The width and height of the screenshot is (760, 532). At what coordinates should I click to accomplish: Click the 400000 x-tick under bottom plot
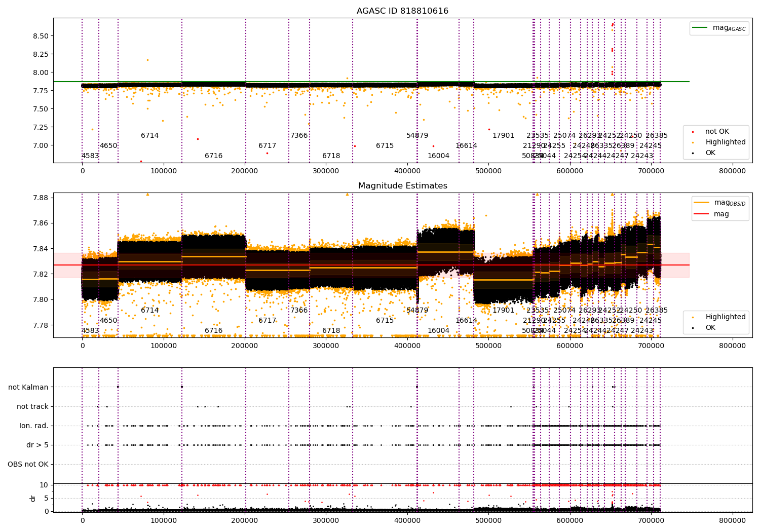tap(407, 520)
